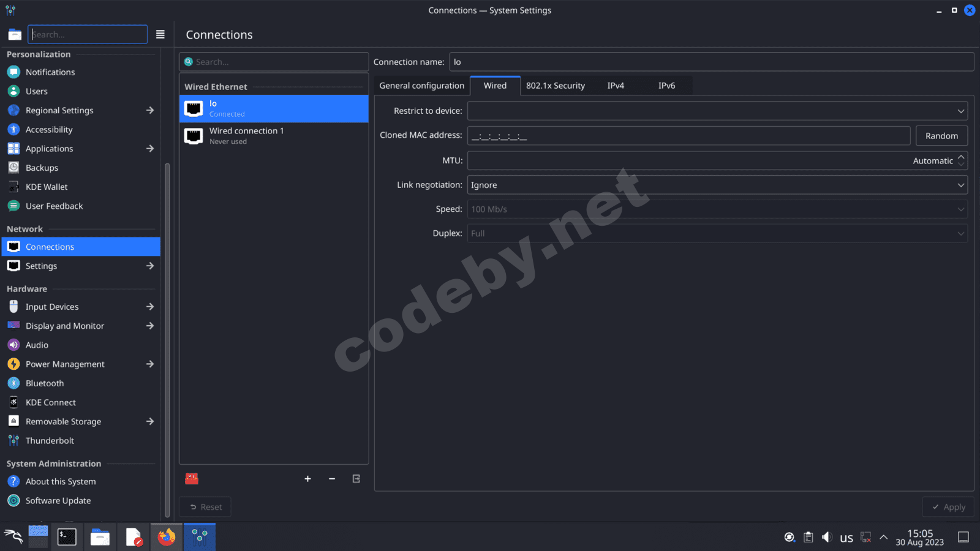Increase MTU value with stepper arrow

click(961, 157)
